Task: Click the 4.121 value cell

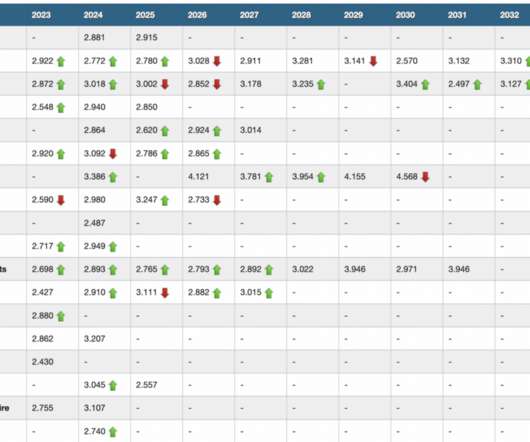Action: [198, 176]
